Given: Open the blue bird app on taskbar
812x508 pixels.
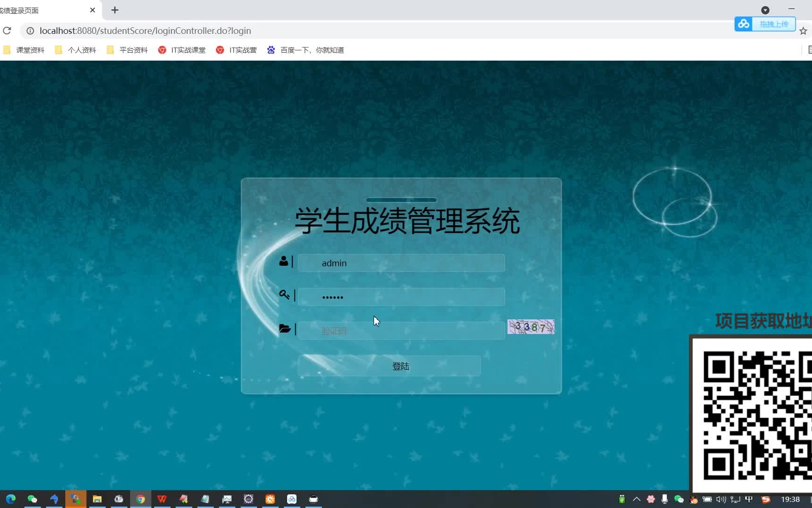Looking at the screenshot, I should 54,499.
